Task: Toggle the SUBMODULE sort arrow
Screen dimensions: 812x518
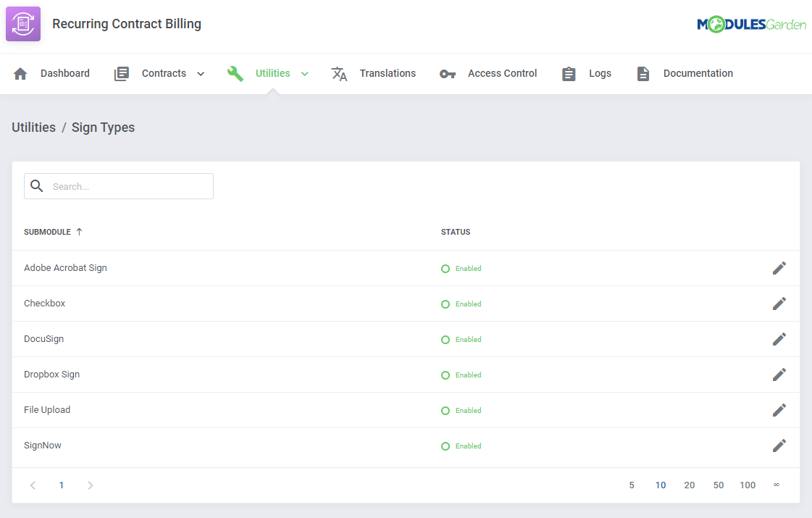Action: pos(79,232)
